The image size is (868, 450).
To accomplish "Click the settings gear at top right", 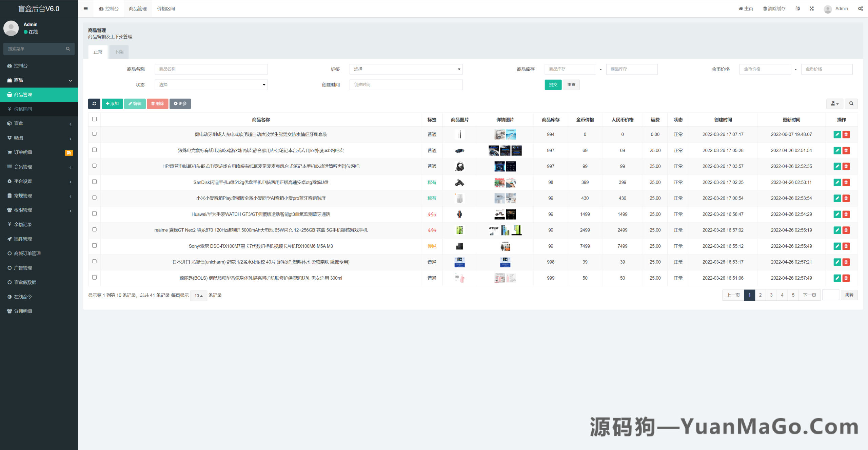I will coord(861,8).
